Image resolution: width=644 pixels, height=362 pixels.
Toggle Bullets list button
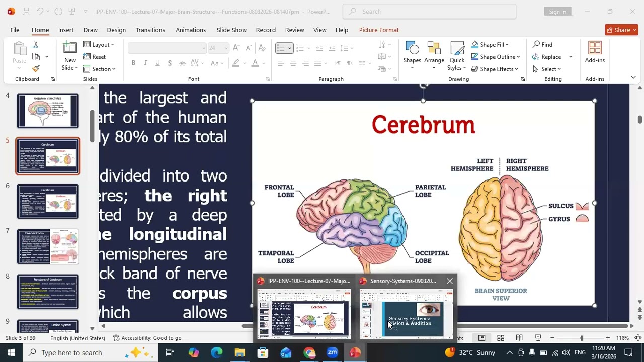[281, 48]
